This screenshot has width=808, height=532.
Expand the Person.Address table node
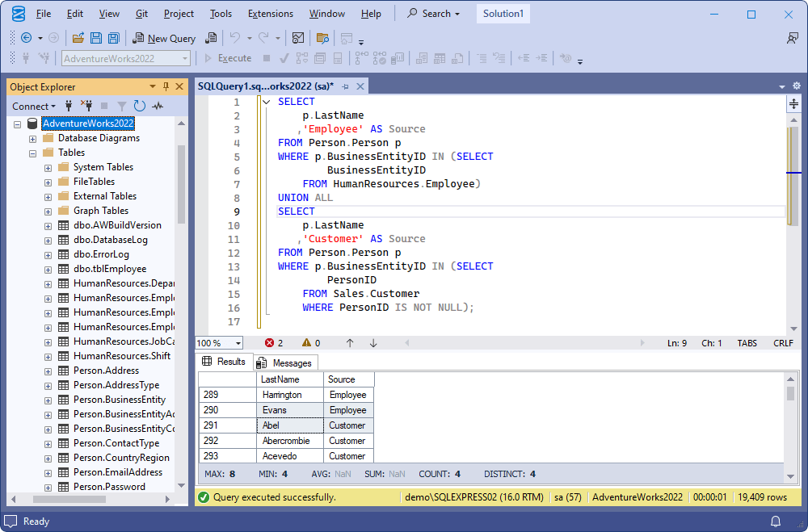tap(48, 371)
